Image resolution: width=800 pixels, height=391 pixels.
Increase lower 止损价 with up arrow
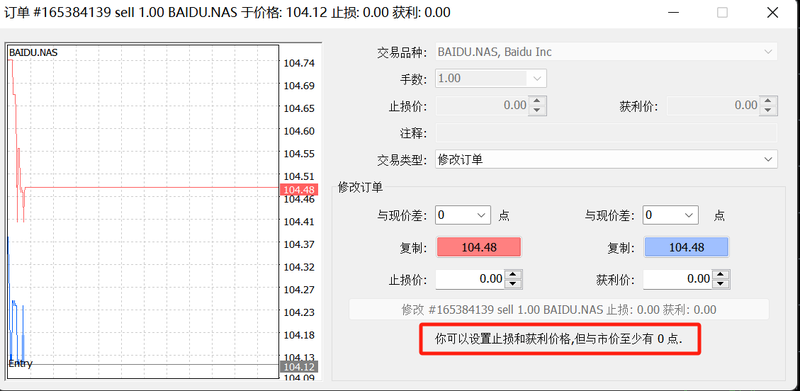[x=514, y=275]
